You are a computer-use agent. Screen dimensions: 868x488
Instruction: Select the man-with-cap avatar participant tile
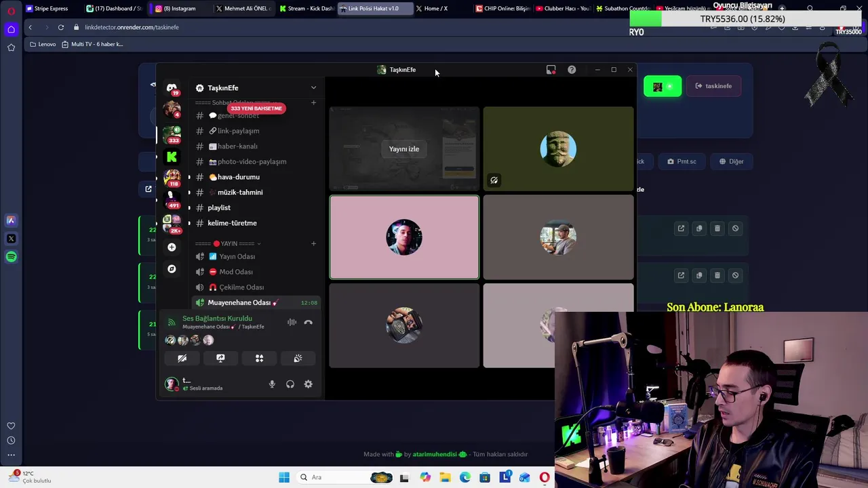point(558,237)
